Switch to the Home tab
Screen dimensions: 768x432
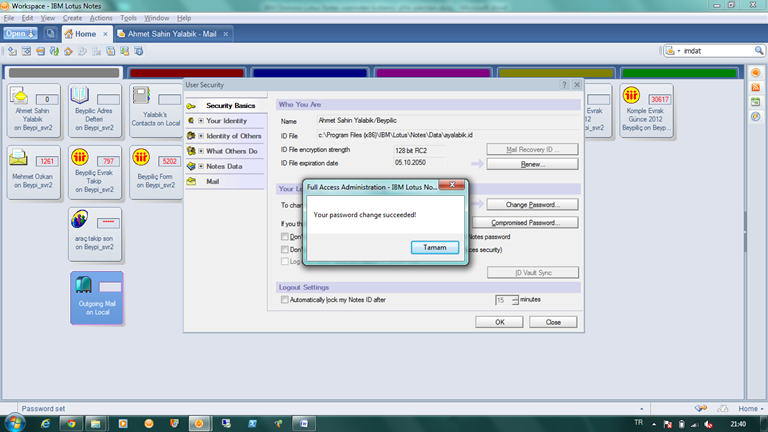85,34
